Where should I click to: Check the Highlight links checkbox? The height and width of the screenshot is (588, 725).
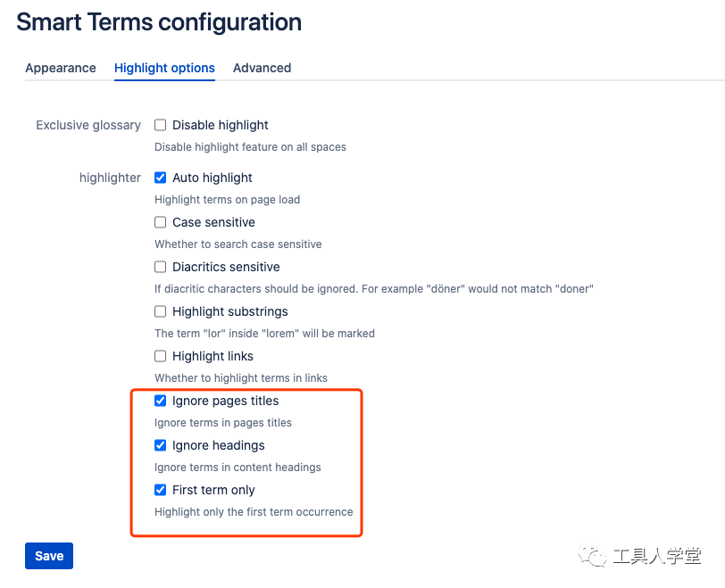161,356
